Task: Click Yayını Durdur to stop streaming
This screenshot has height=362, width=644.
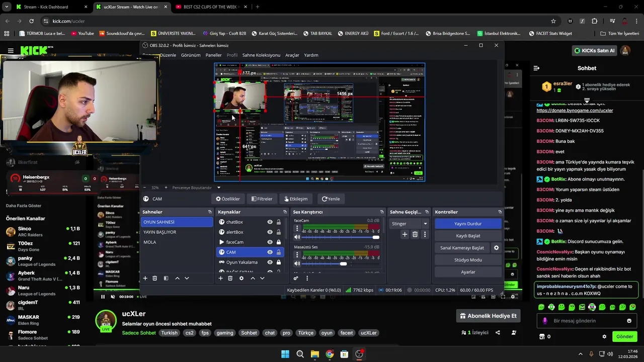Action: [x=468, y=224]
